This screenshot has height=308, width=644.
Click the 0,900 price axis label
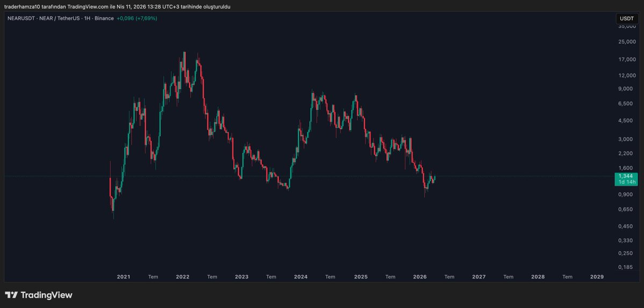click(x=627, y=194)
